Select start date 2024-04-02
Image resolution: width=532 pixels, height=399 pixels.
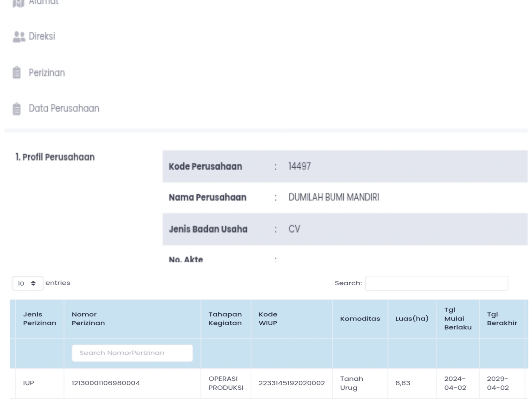455,383
